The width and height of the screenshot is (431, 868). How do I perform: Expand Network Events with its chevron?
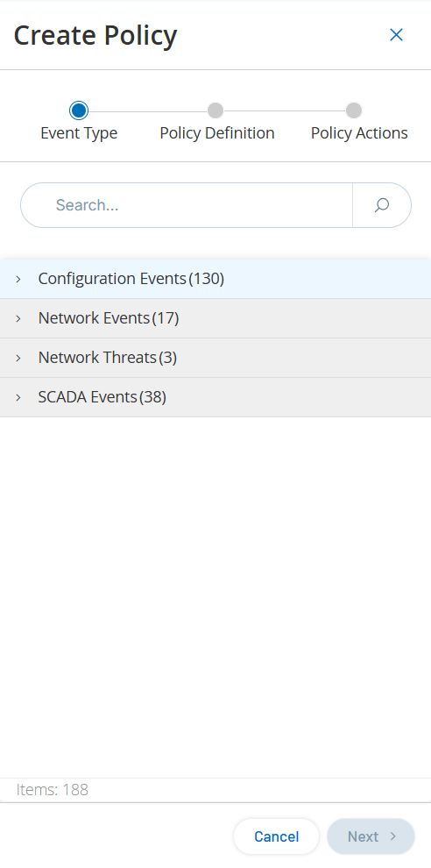[x=18, y=318]
